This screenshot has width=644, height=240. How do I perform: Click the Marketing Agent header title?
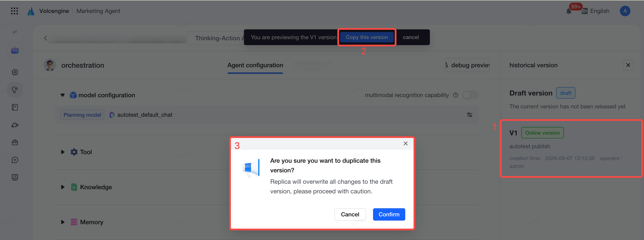[98, 11]
